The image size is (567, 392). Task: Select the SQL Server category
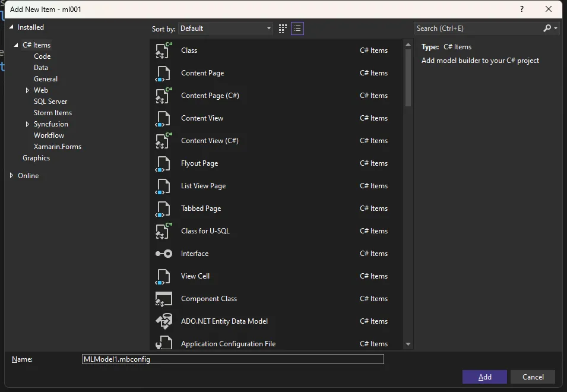50,102
